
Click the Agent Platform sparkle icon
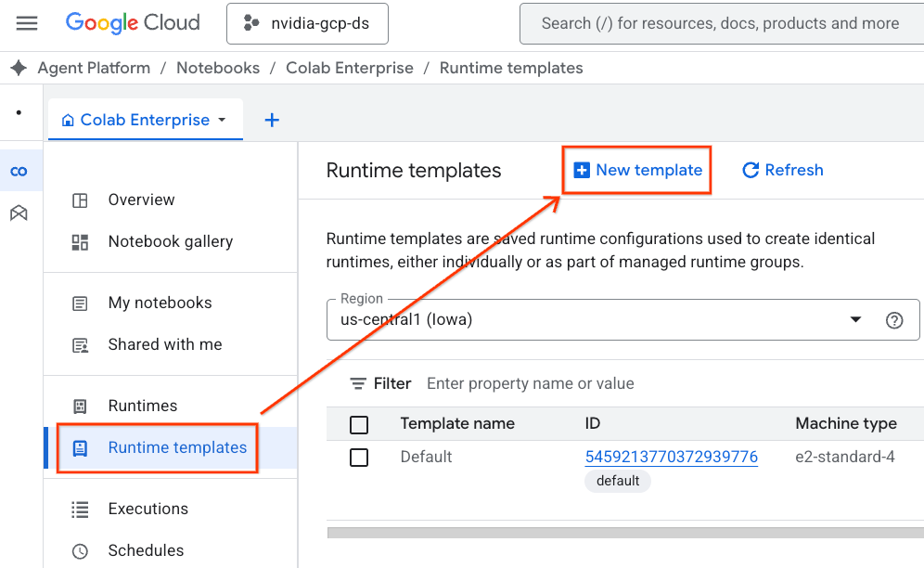tap(19, 68)
